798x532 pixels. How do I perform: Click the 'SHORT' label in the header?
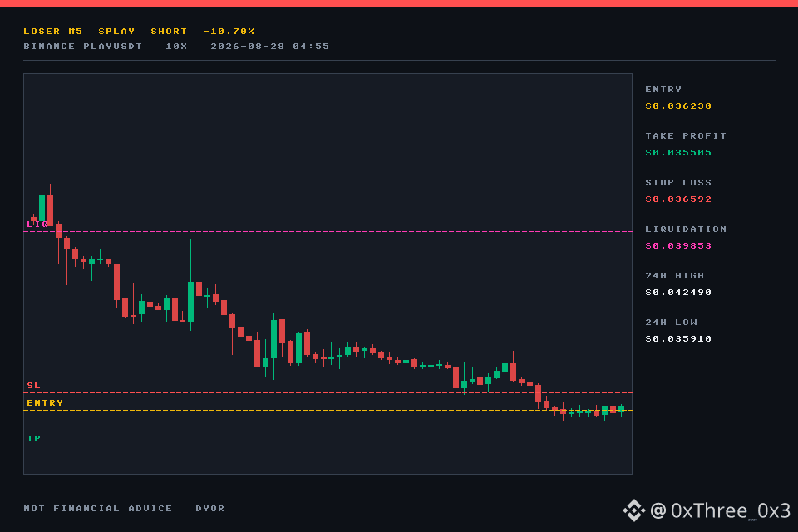click(x=169, y=31)
